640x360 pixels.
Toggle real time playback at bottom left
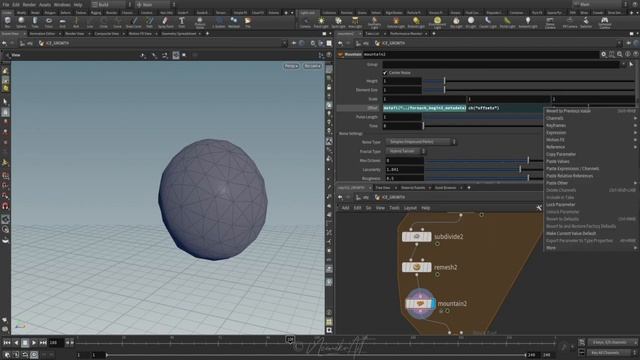34,355
